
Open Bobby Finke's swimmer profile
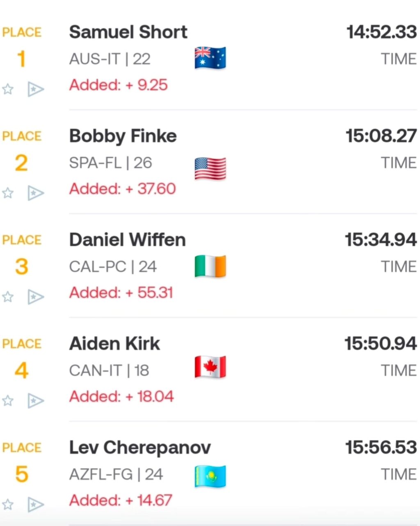coord(123,136)
